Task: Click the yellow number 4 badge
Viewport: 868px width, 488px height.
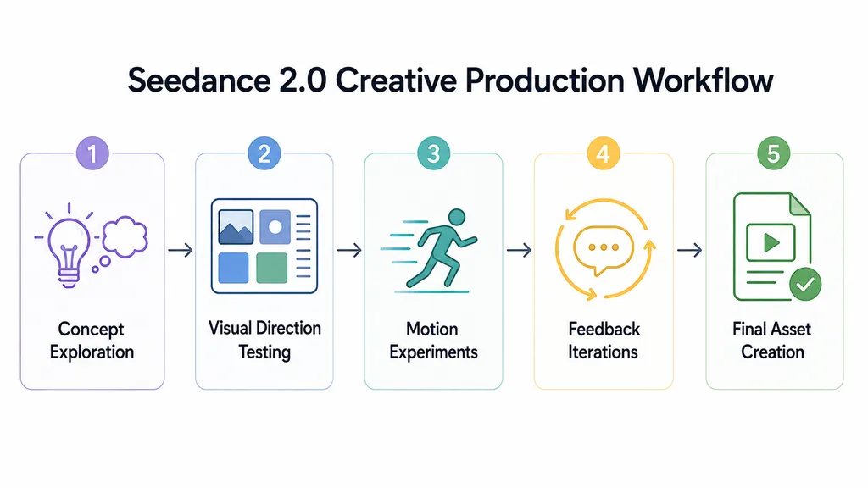Action: click(603, 153)
